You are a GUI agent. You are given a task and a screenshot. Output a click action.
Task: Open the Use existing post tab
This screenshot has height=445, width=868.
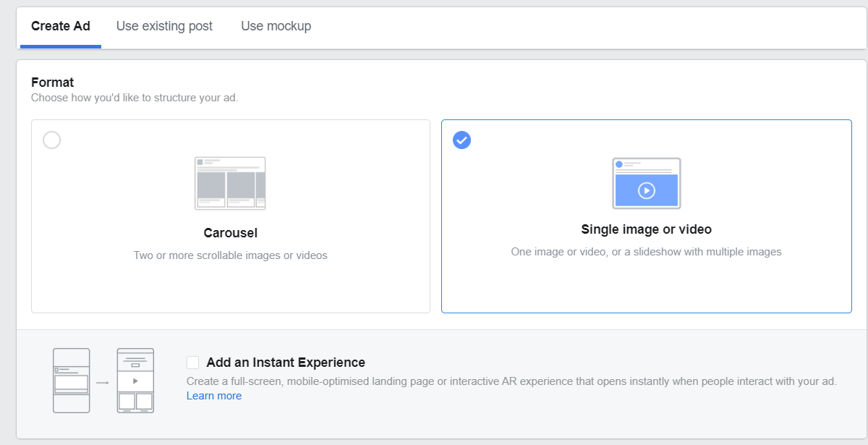click(164, 26)
